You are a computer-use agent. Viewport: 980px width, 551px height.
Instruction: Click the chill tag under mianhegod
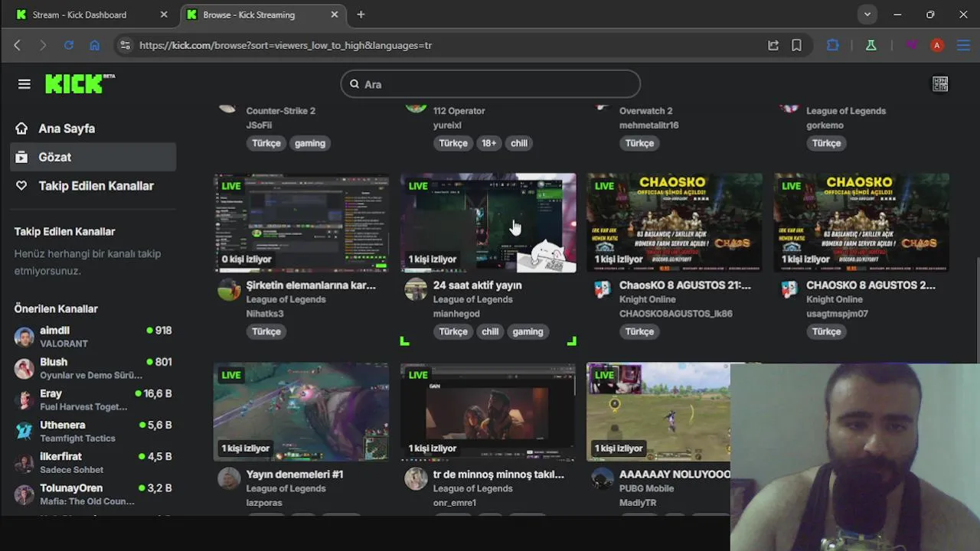pos(490,331)
